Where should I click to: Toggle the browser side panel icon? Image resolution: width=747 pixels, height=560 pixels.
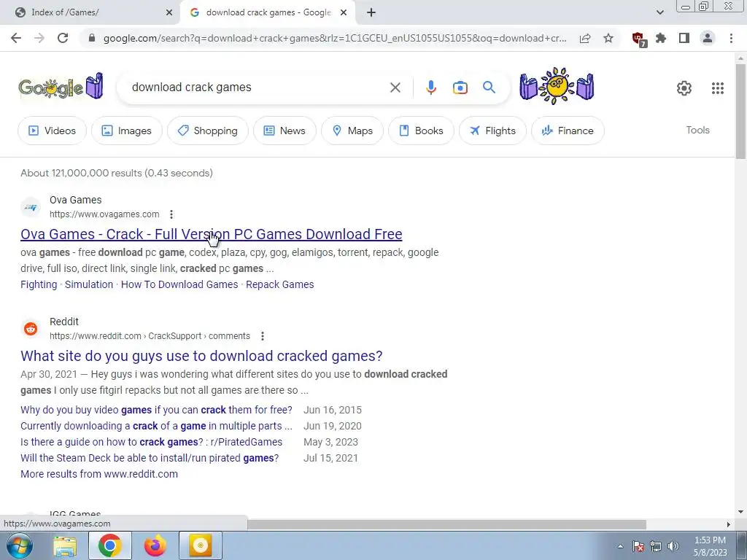684,38
